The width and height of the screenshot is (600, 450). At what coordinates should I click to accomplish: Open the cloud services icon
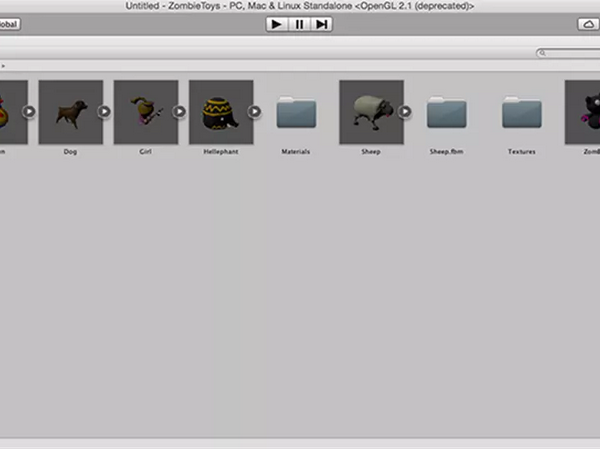tap(589, 24)
